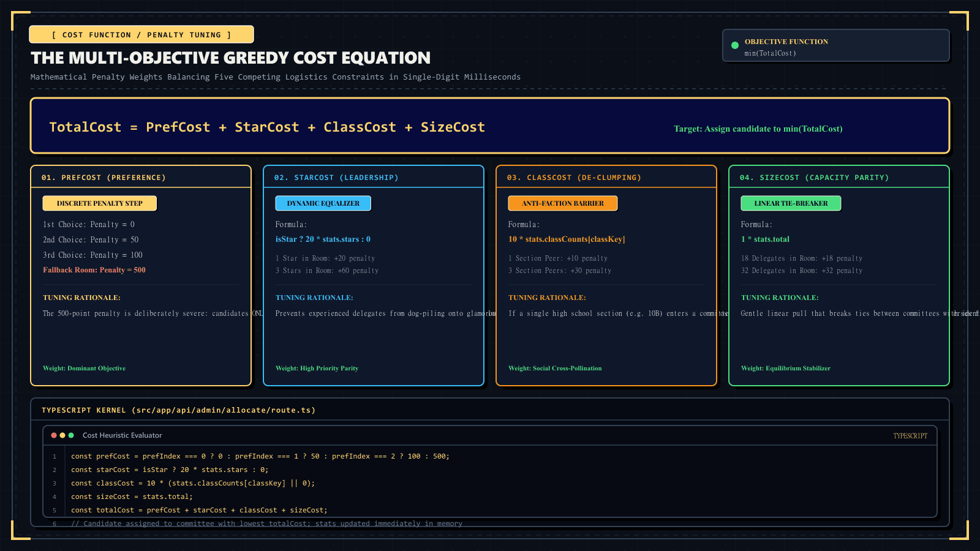
Task: Select the 3 Stars in Room: +60 penalty line
Action: point(327,271)
